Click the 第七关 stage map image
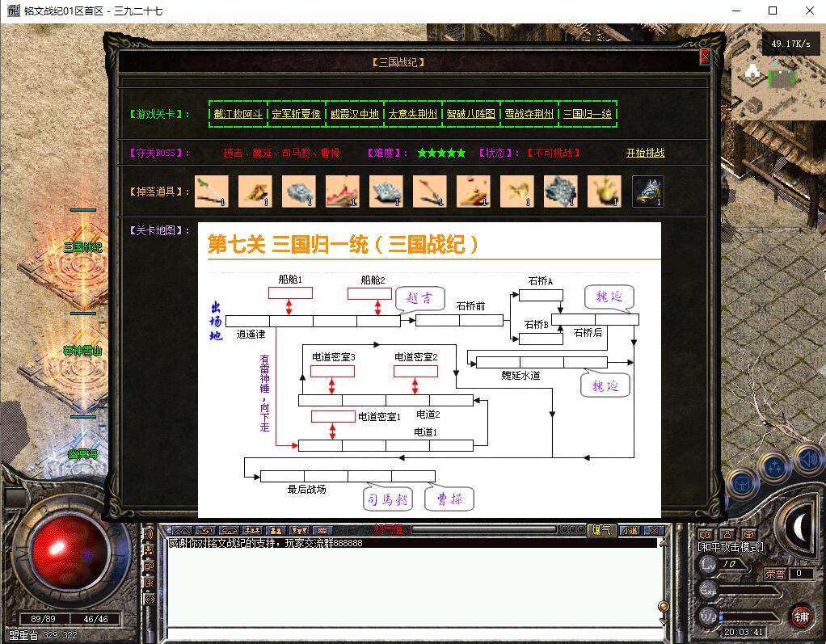The image size is (826, 644). pyautogui.click(x=429, y=370)
